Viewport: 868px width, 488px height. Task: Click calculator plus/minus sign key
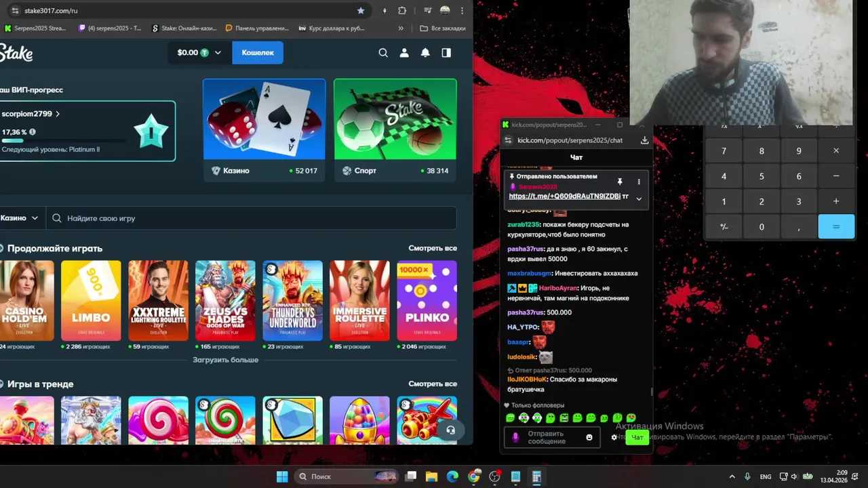tap(724, 226)
